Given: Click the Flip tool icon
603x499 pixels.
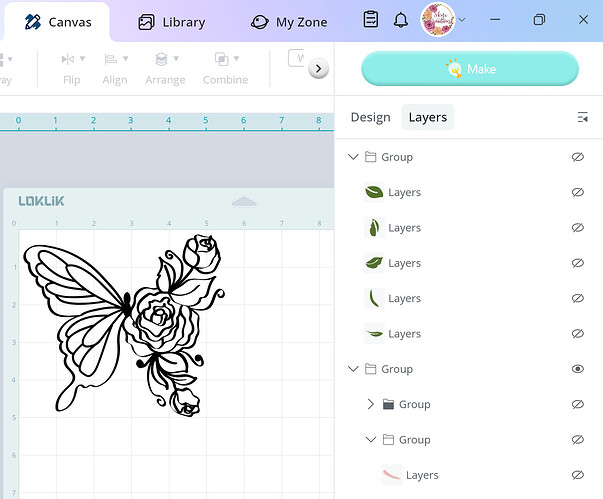Looking at the screenshot, I should point(68,59).
